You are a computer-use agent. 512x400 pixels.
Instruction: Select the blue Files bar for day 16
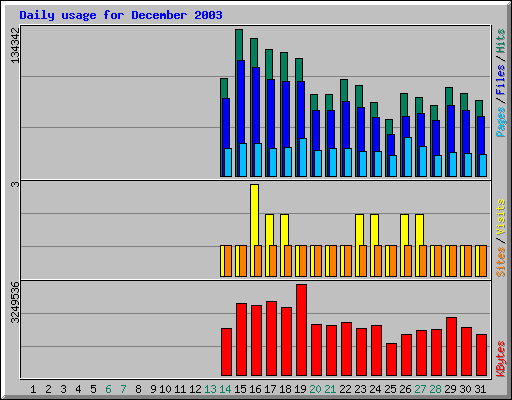tap(256, 105)
